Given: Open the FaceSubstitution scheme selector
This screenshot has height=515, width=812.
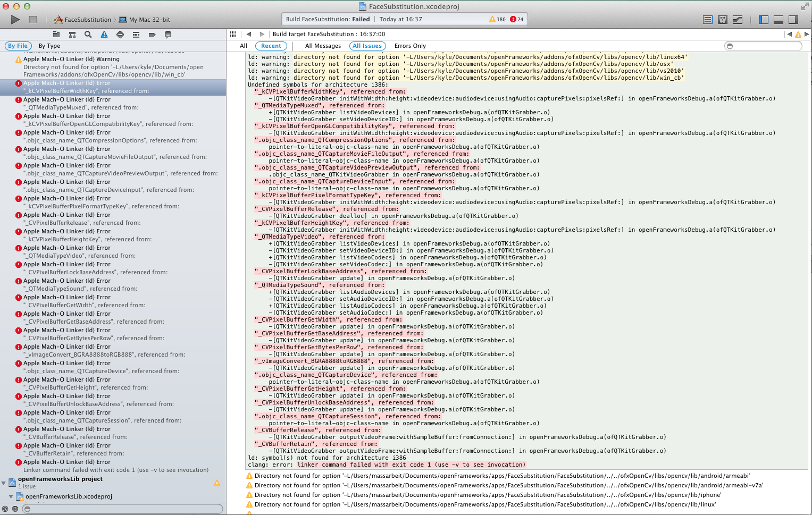Looking at the screenshot, I should 82,20.
